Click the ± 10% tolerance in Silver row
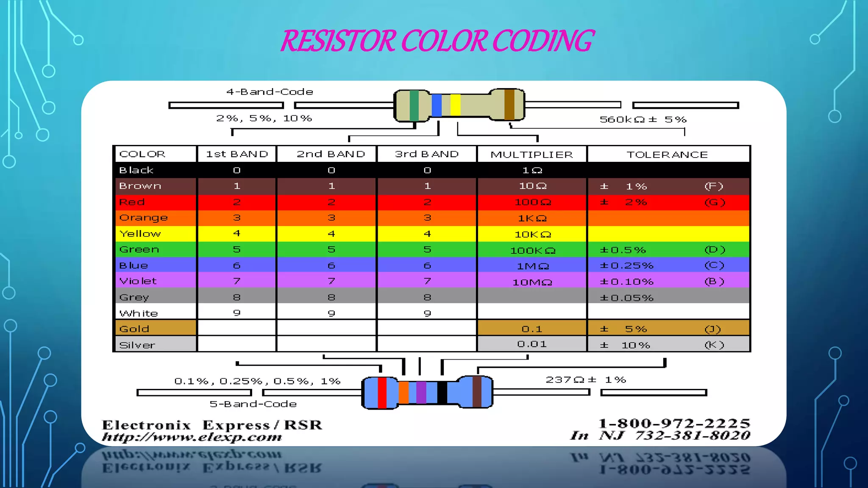868x488 pixels. click(625, 345)
